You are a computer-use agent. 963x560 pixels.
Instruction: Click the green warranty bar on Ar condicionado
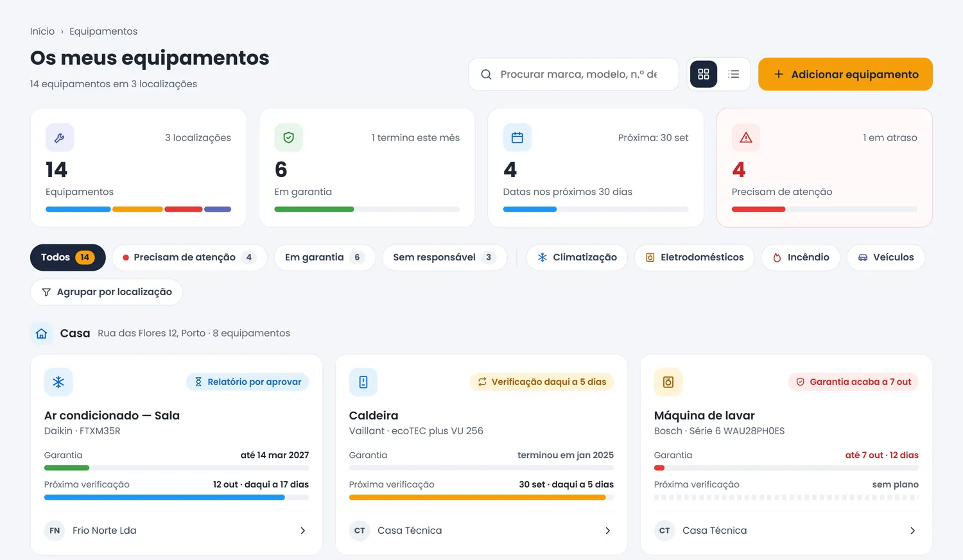(x=67, y=468)
